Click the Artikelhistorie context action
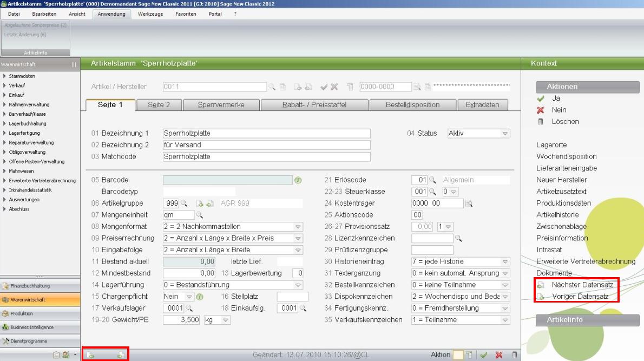Image resolution: width=644 pixels, height=361 pixels. click(557, 215)
